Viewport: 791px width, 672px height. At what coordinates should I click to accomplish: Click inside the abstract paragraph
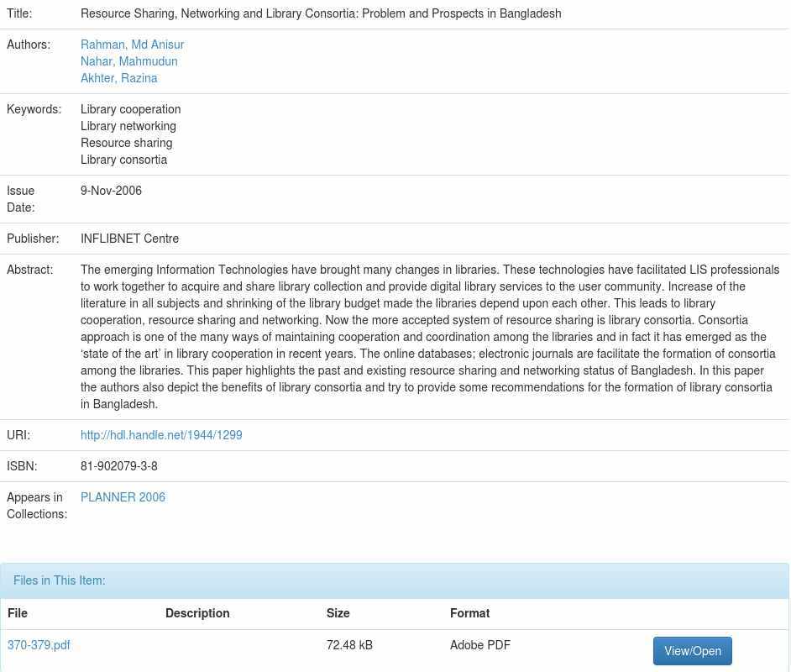[428, 337]
